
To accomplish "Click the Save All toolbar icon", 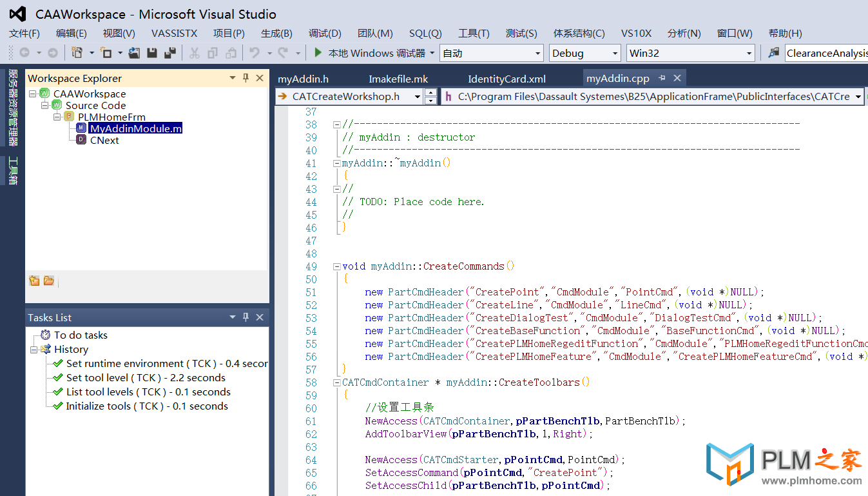I will coord(170,53).
